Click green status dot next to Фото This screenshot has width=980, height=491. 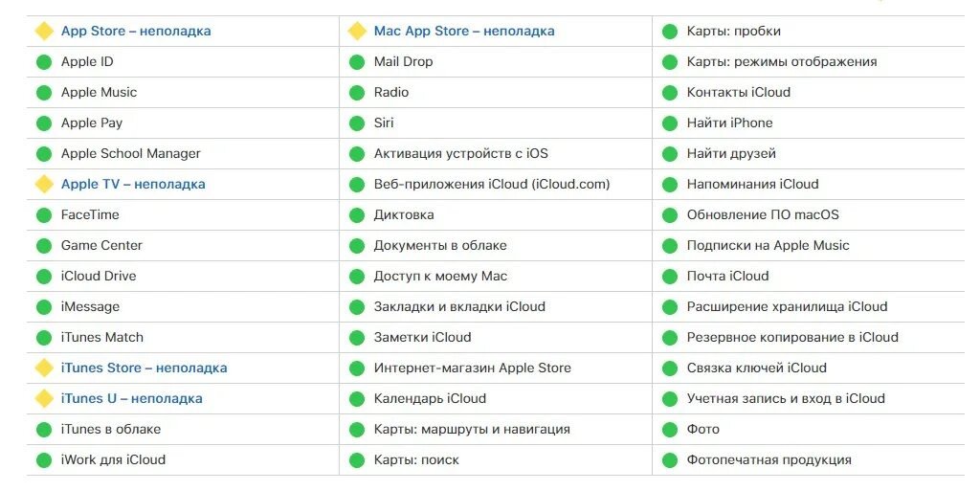[670, 429]
